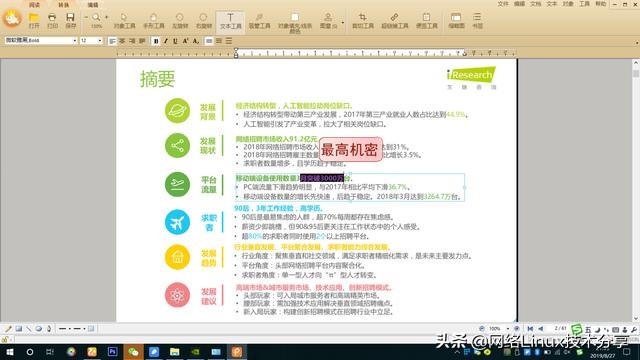Open the status bar zoom percentage dropdown

(x=508, y=329)
